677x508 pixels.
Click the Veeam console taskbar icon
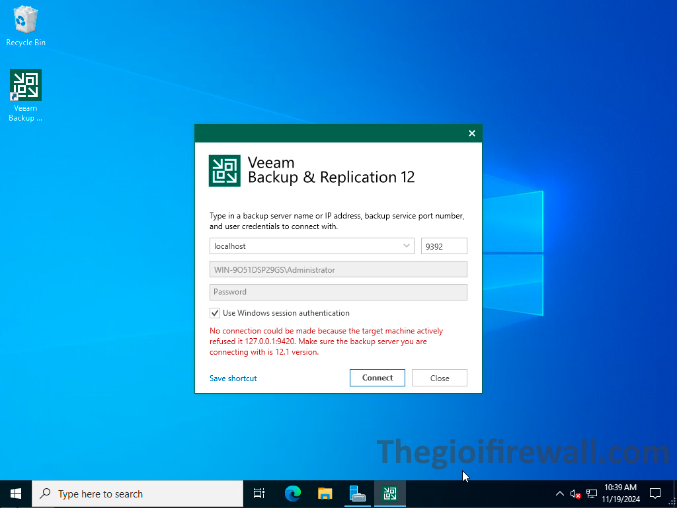click(x=389, y=493)
